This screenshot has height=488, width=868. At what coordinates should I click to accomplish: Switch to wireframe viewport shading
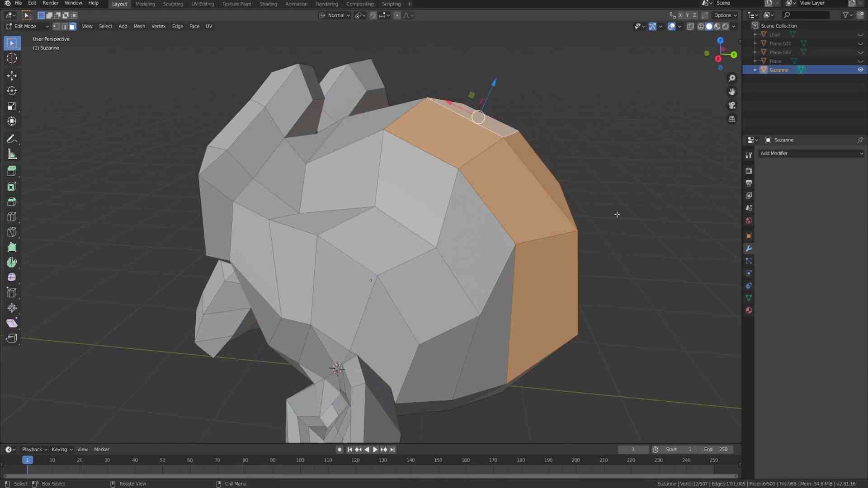(701, 27)
